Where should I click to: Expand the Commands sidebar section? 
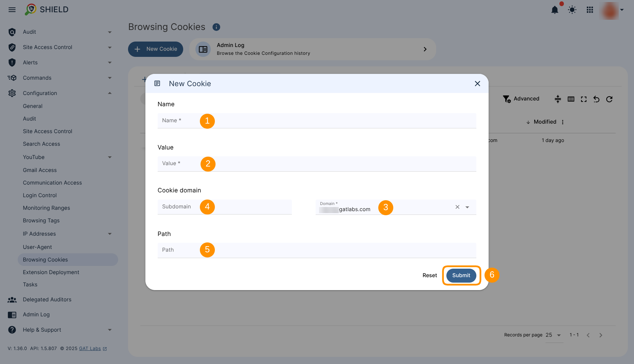(x=110, y=78)
